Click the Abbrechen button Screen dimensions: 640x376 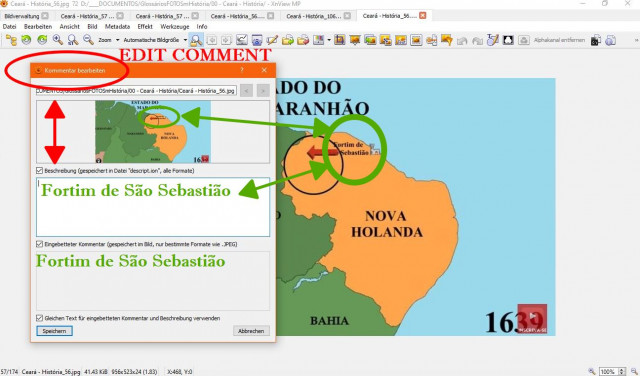251,331
